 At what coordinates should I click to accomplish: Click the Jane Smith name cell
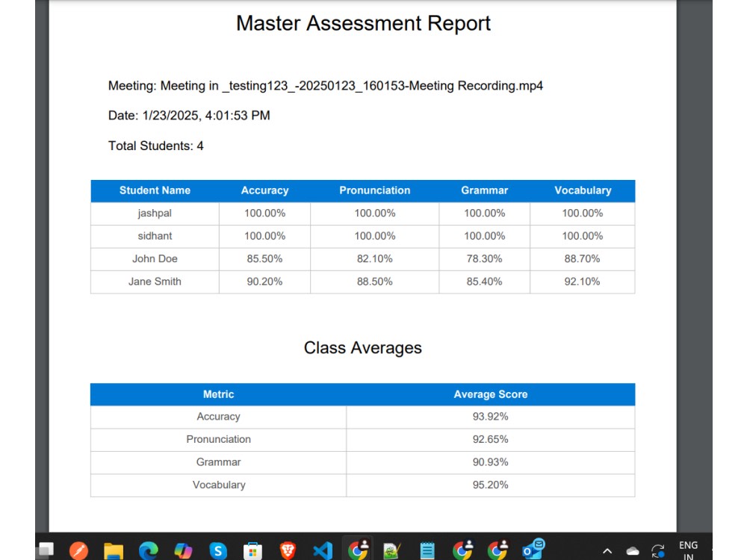155,282
